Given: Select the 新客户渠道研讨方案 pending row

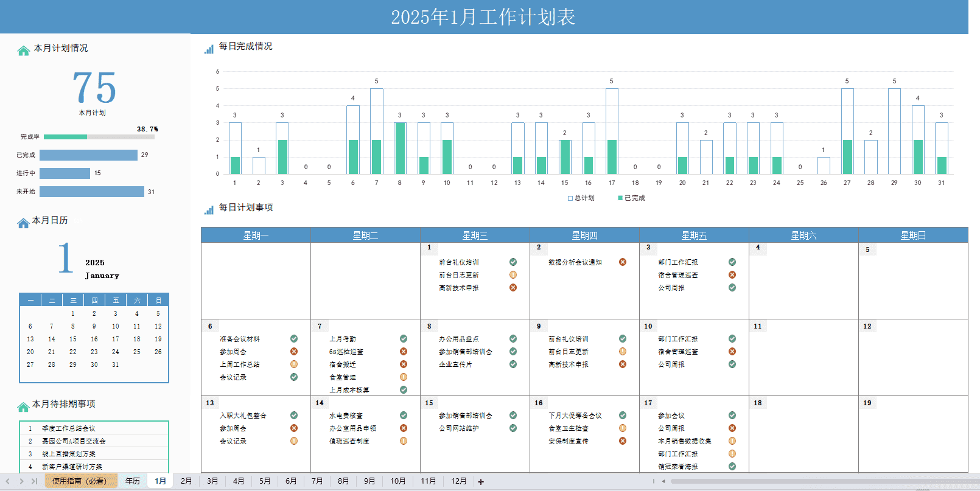Looking at the screenshot, I should click(94, 467).
